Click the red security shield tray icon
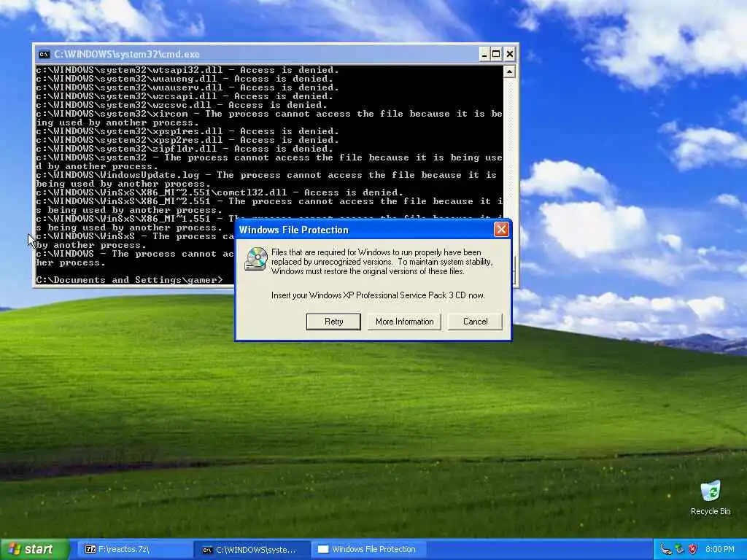This screenshot has height=560, width=747. pyautogui.click(x=693, y=550)
